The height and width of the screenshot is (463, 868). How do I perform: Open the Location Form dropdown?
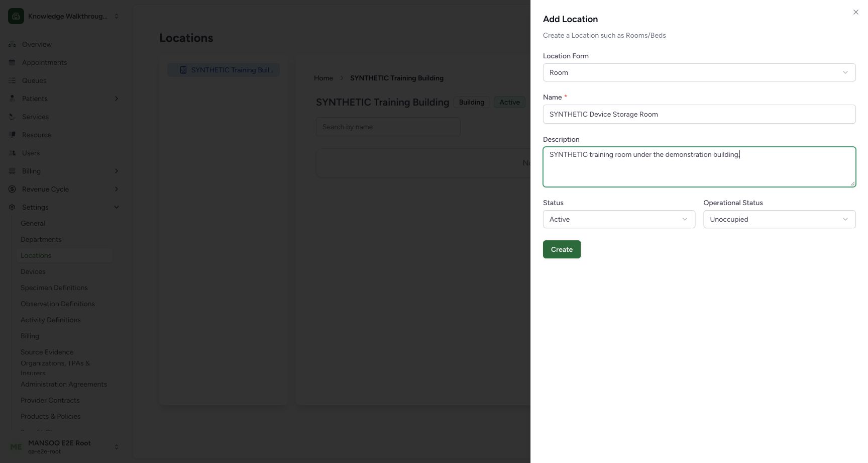coord(699,72)
